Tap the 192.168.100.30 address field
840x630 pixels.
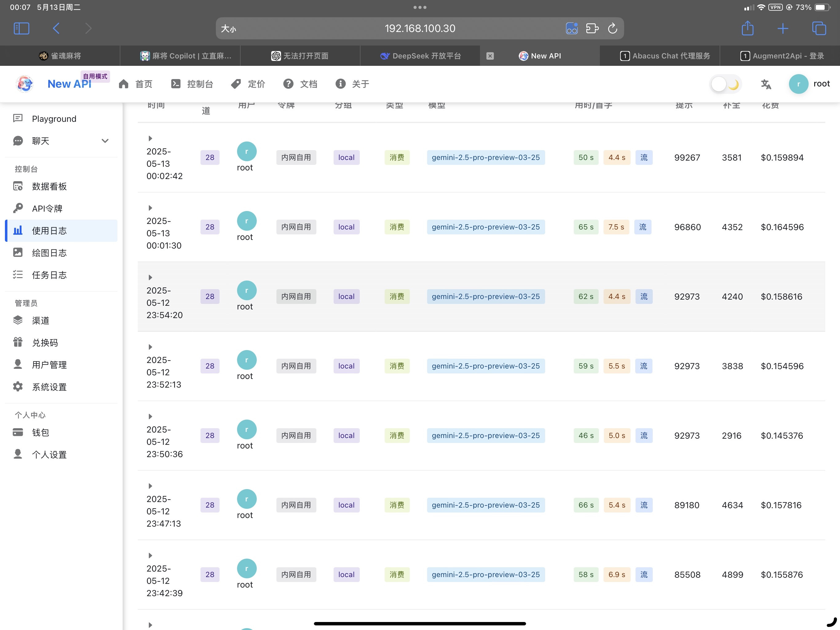pos(419,29)
